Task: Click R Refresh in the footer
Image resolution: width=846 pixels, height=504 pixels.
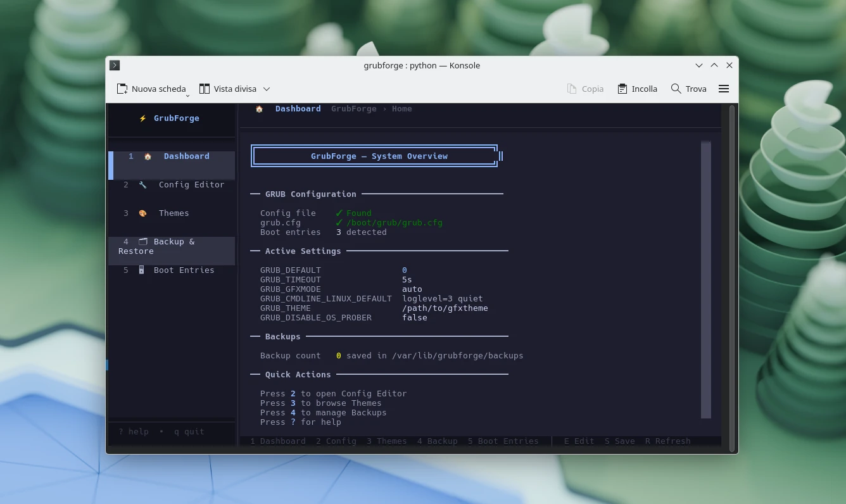Action: [667, 441]
